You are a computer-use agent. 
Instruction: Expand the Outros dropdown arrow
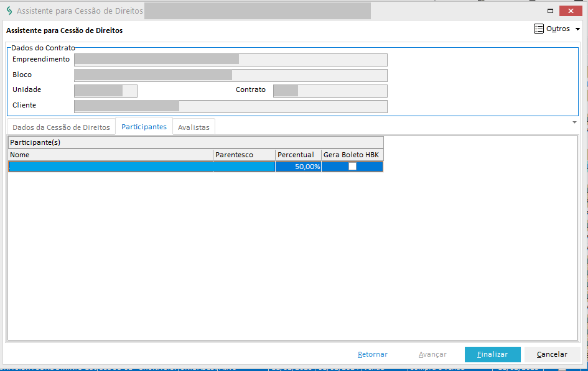[577, 29]
